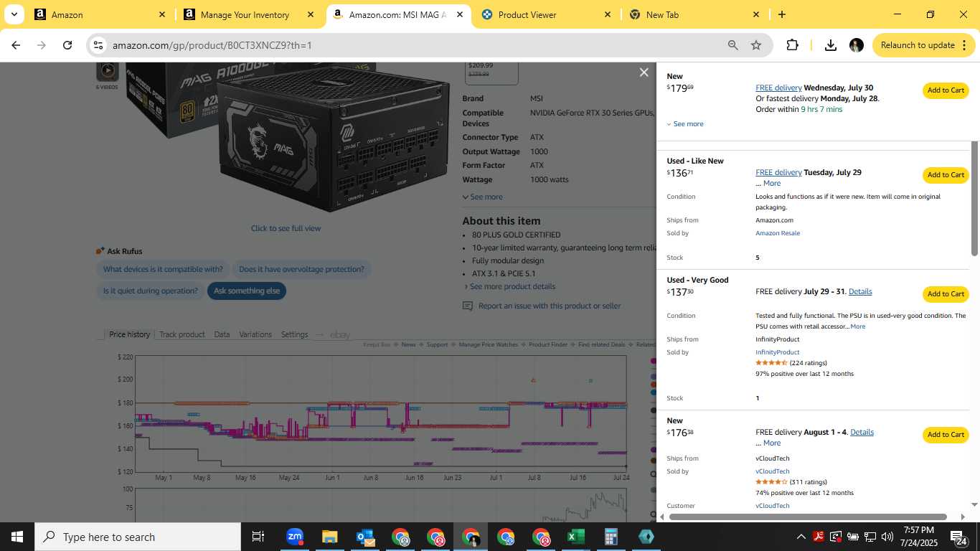Ask Rufus: Is it quiet during operation?
980x551 pixels.
click(150, 291)
